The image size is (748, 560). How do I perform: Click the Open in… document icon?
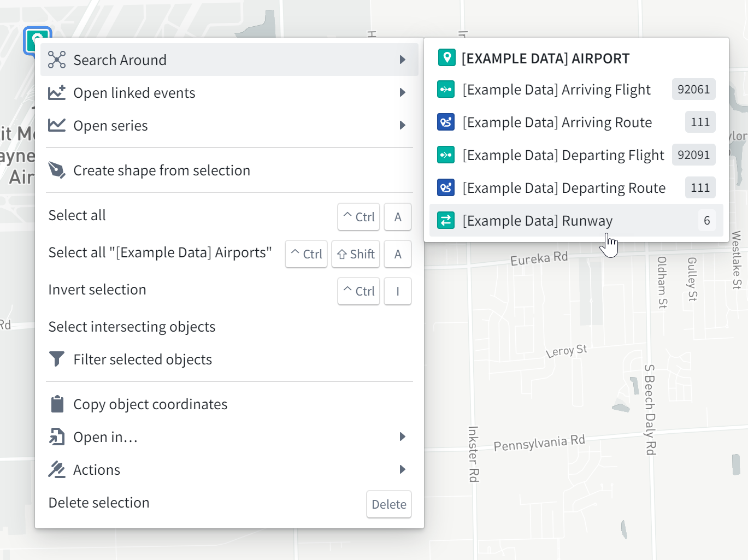point(57,437)
